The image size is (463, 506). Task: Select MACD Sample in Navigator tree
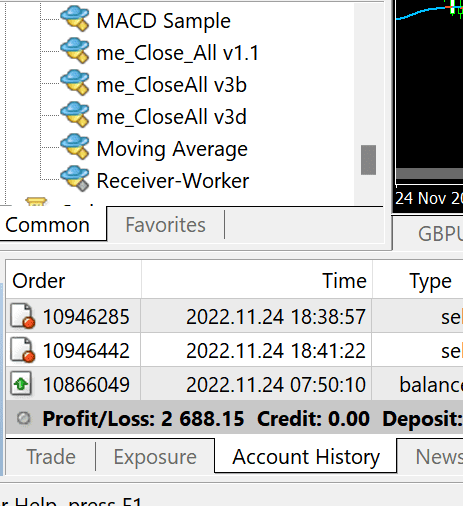tap(163, 21)
